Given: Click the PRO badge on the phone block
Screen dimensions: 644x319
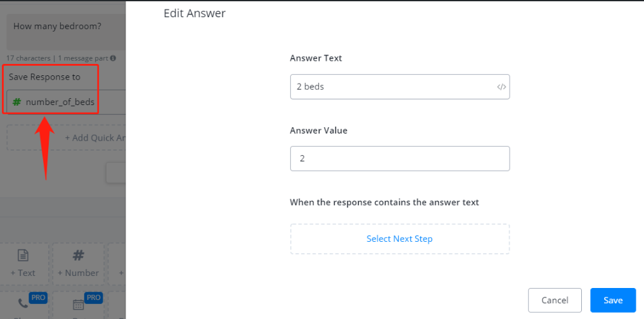Looking at the screenshot, I should (39, 297).
